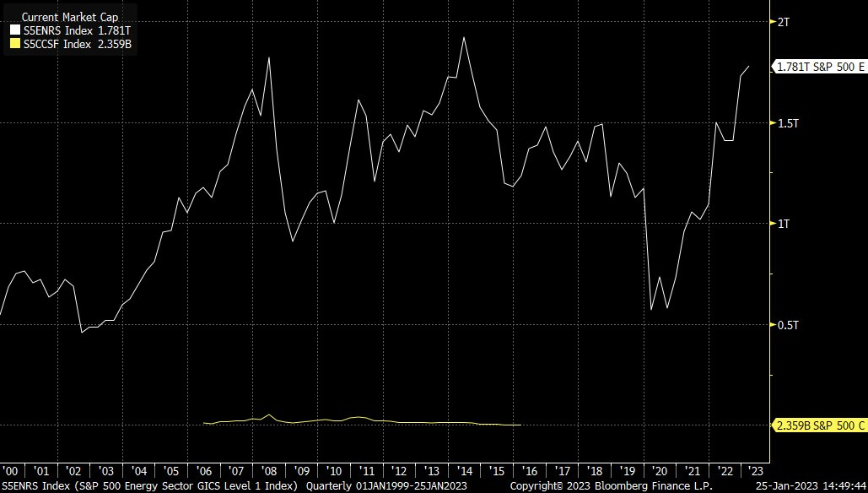
Task: Click the 0.5T y-axis label
Action: point(787,325)
